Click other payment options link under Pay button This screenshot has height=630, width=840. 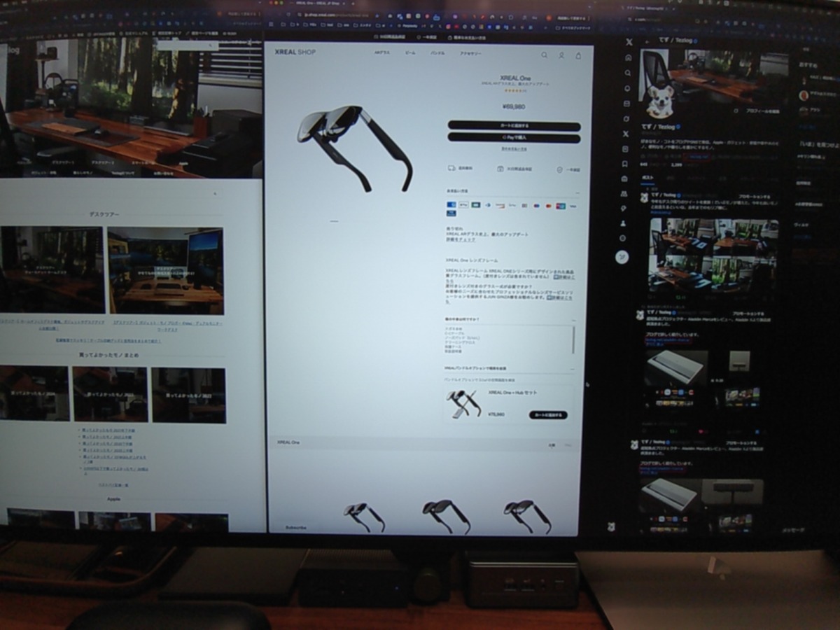point(514,148)
